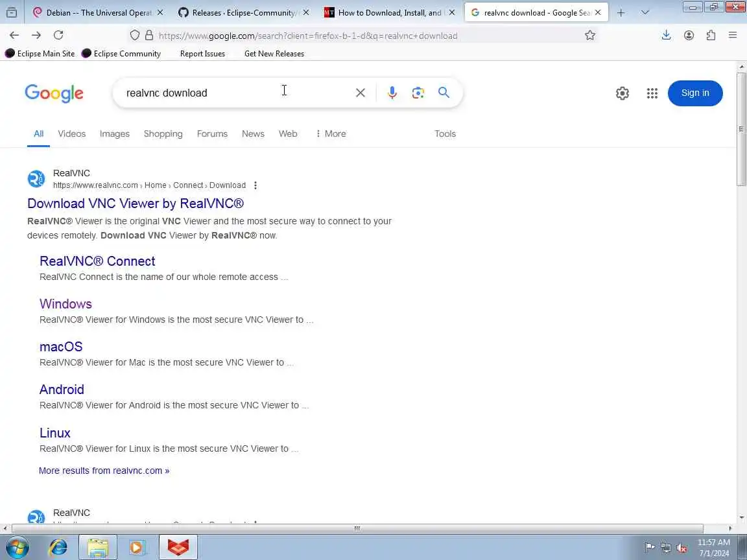Open the tracking protection shield icon
The height and width of the screenshot is (560, 747).
point(135,35)
